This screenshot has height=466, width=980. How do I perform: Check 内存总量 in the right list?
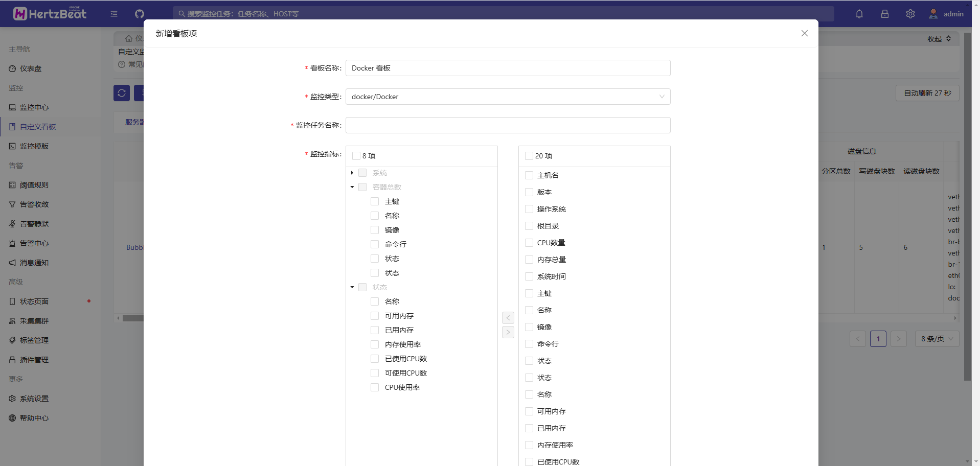[529, 260]
